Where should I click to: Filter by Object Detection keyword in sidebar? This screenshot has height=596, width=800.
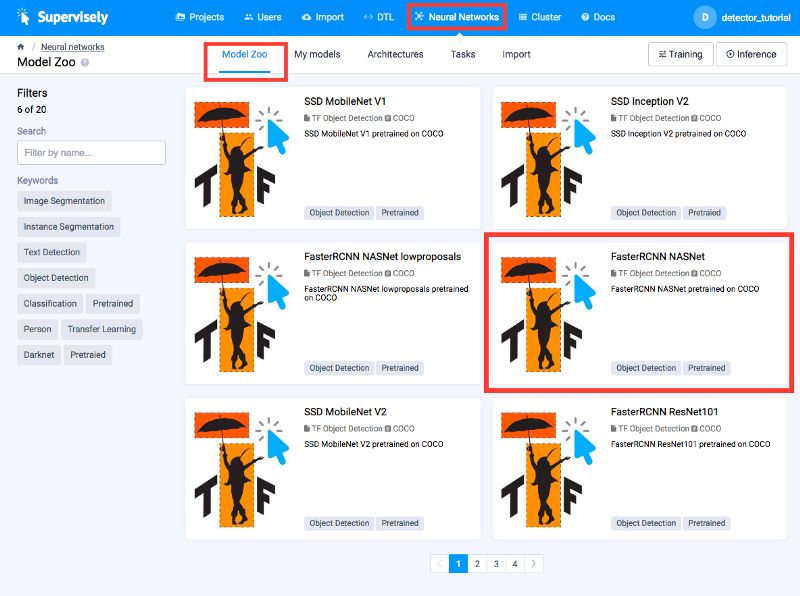pos(56,278)
